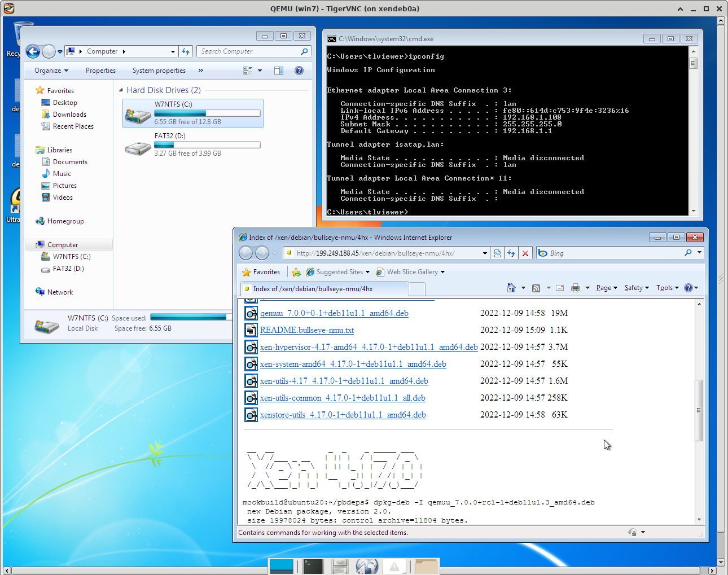Open the IE Safety menu
728x575 pixels.
pos(637,288)
